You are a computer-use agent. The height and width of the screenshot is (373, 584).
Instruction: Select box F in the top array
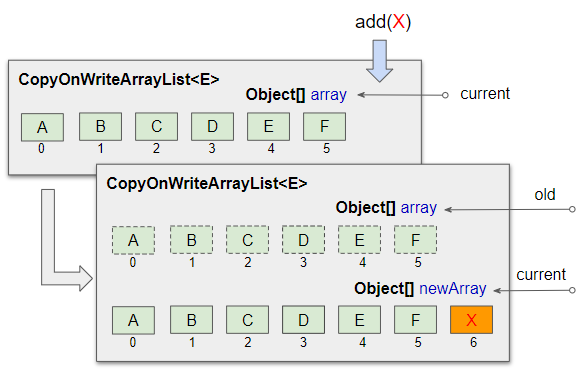[324, 127]
